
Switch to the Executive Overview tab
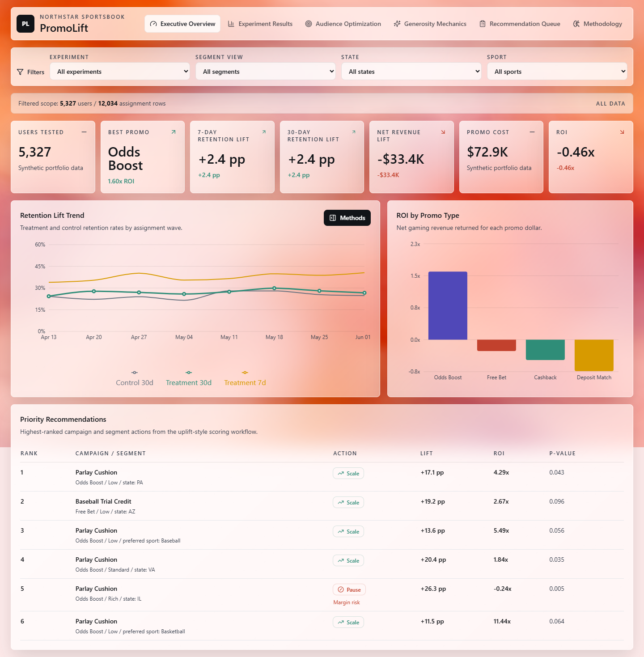click(182, 24)
